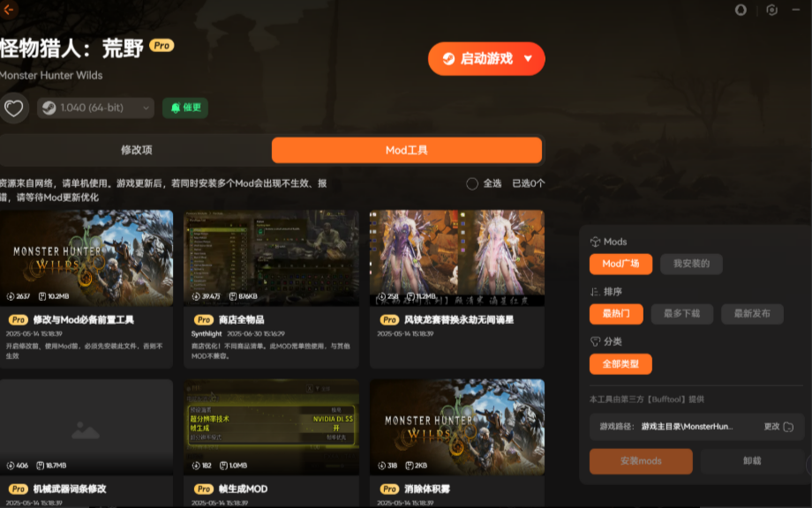The width and height of the screenshot is (812, 508).
Task: Click the Pro badge on 商店全物品
Action: (203, 319)
